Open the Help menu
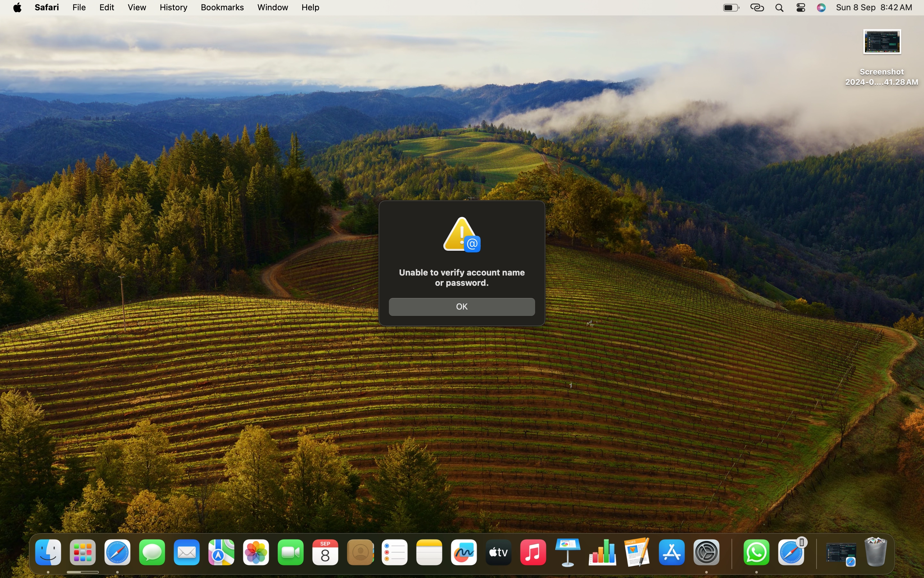 click(311, 8)
